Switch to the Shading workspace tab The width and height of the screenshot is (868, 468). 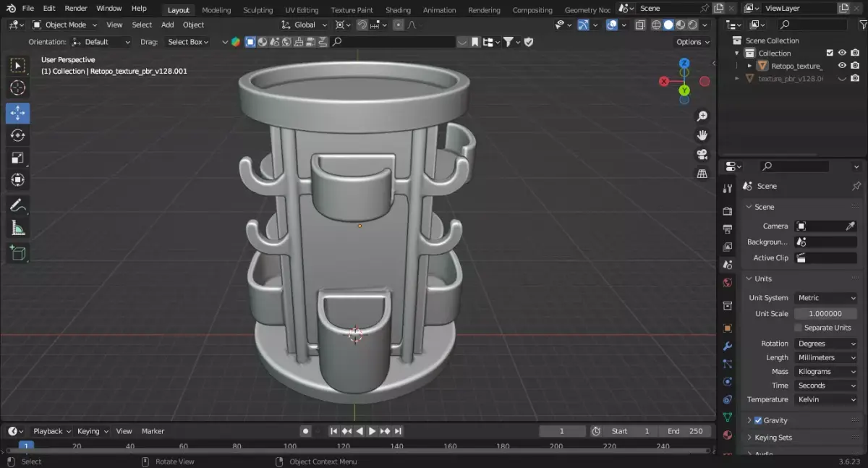click(x=398, y=10)
